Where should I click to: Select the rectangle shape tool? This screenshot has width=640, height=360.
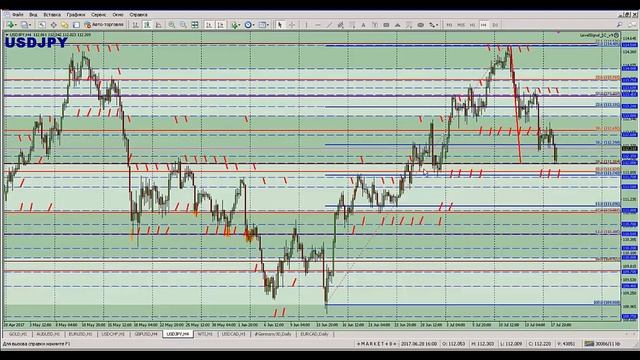point(386,25)
